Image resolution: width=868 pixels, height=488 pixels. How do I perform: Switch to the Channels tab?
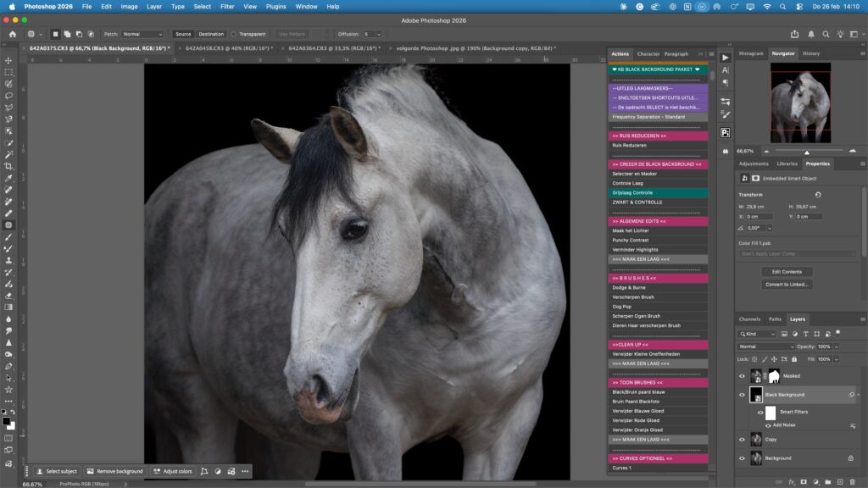(x=749, y=319)
